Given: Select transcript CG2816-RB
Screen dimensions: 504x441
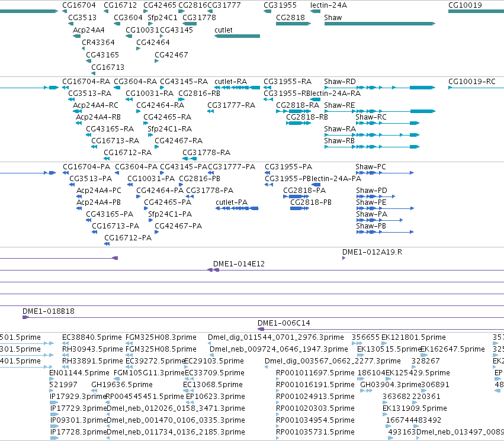Looking at the screenshot, I should [199, 94].
